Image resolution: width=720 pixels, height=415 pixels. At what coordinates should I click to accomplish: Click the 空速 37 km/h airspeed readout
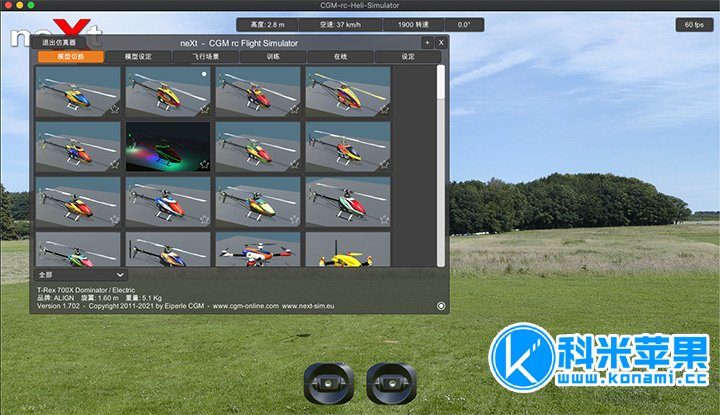(x=340, y=25)
